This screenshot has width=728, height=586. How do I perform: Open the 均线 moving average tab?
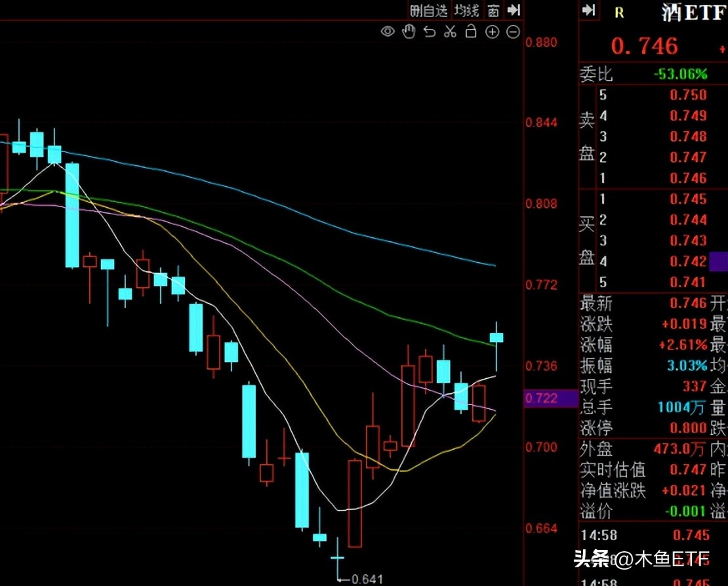click(x=466, y=10)
